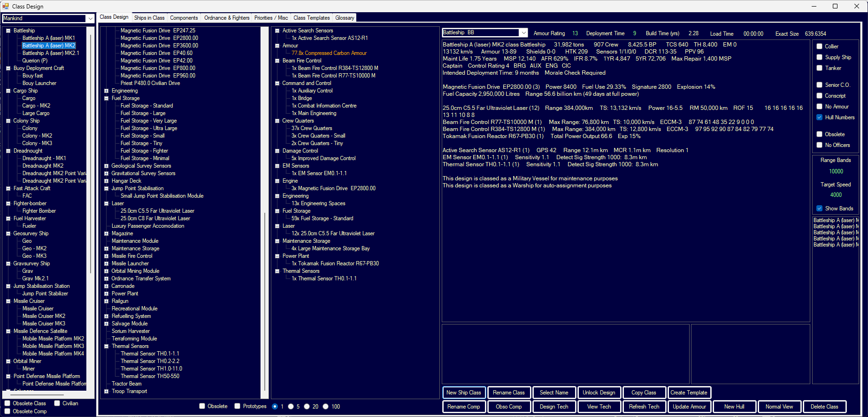
Task: Open the Mankind race dropdown
Action: coord(90,18)
